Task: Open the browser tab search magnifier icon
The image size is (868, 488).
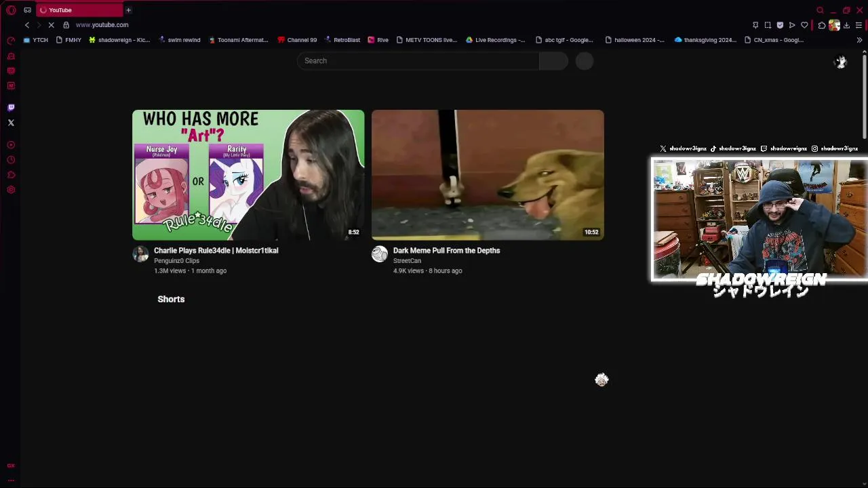Action: coord(821,10)
